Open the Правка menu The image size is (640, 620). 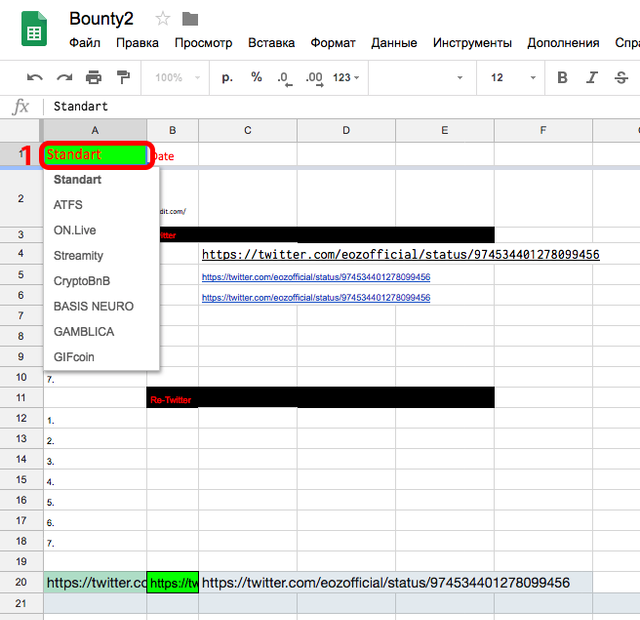[137, 42]
